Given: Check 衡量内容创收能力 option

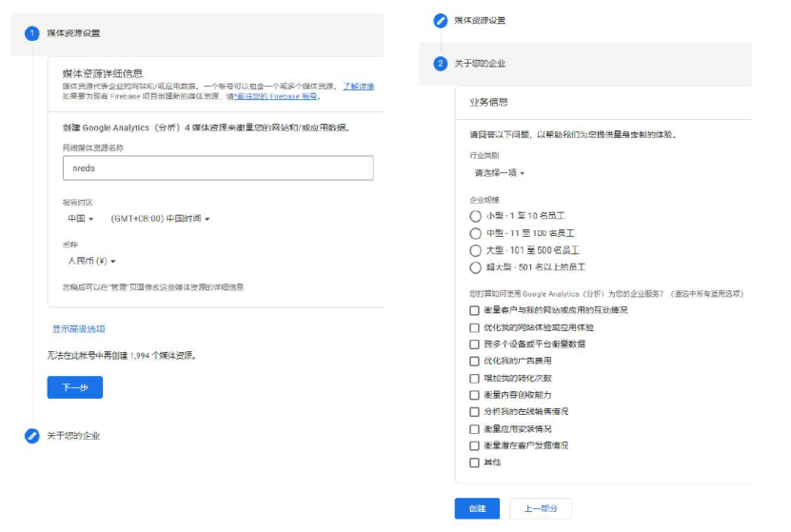Looking at the screenshot, I should click(474, 395).
